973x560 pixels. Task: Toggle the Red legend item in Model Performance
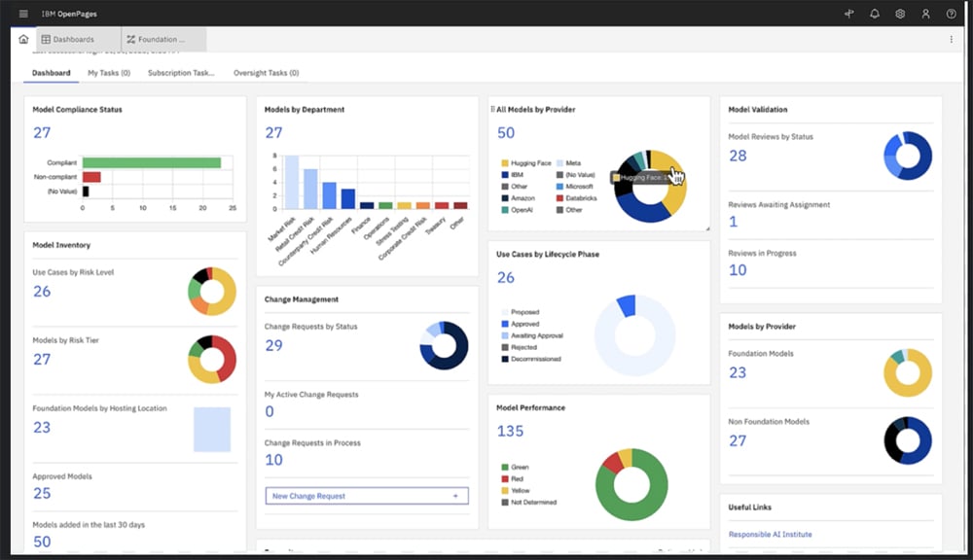505,478
